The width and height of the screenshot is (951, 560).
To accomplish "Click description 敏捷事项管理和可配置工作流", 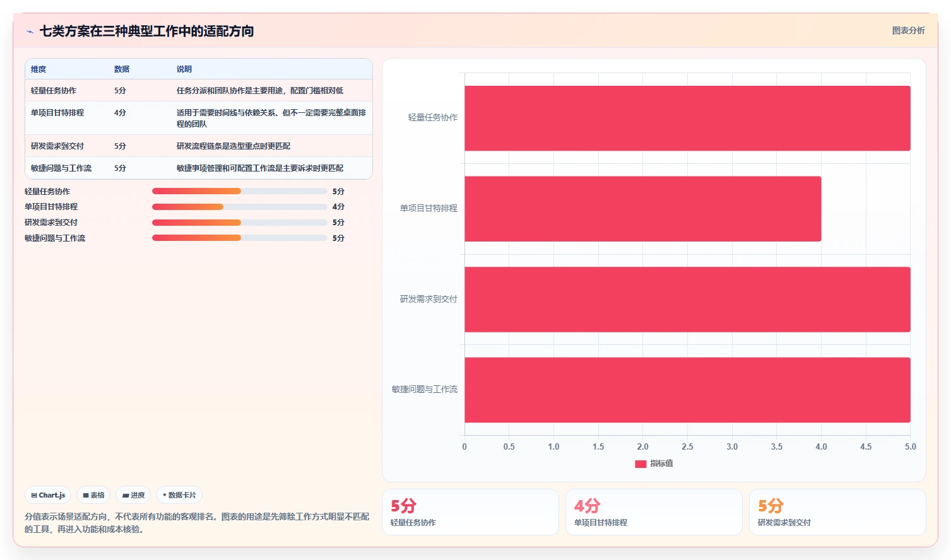I will (260, 168).
